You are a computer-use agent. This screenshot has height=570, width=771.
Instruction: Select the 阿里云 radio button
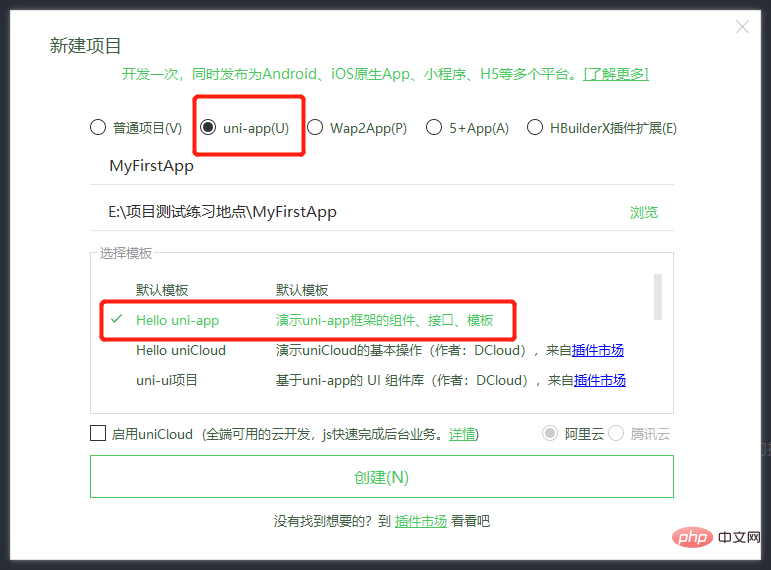coord(550,433)
